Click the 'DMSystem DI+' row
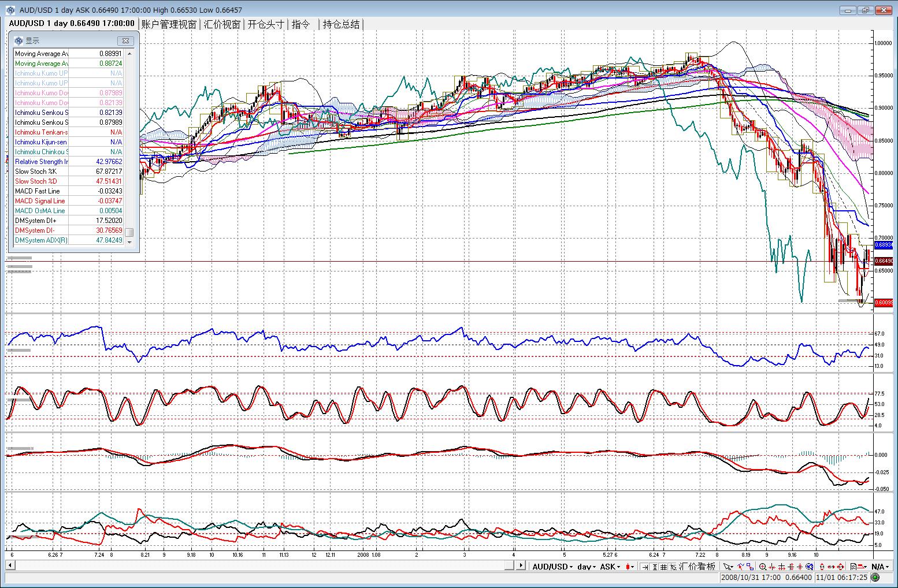This screenshot has width=898, height=588. pos(69,221)
